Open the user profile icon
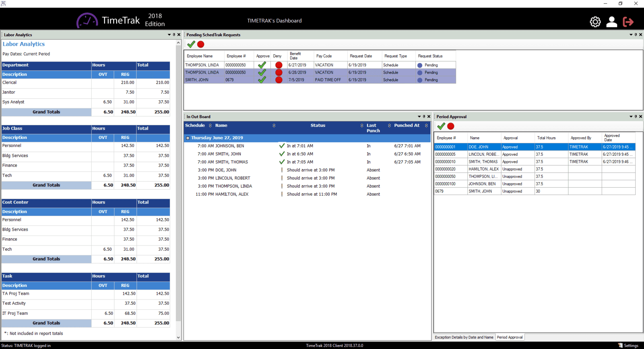 (612, 22)
